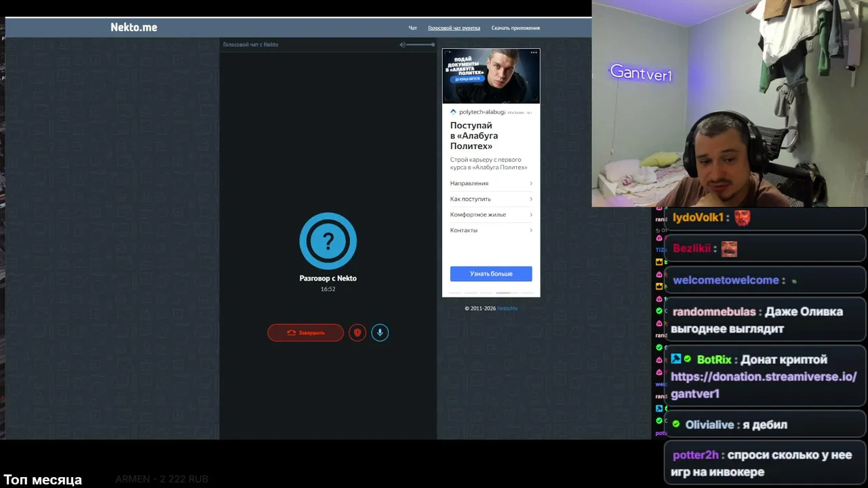Expand Как поступить ad row

(491, 199)
